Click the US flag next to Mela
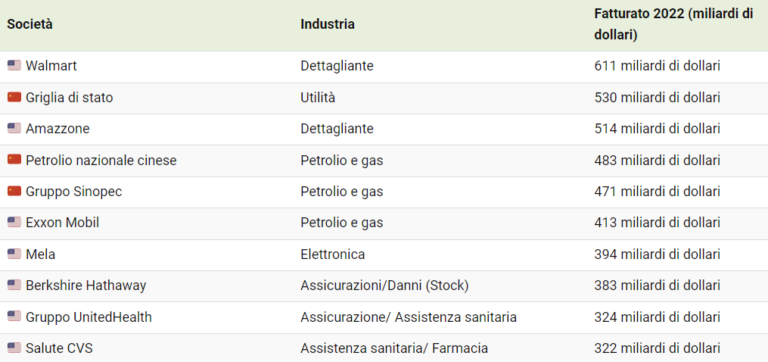768x362 pixels. point(14,254)
